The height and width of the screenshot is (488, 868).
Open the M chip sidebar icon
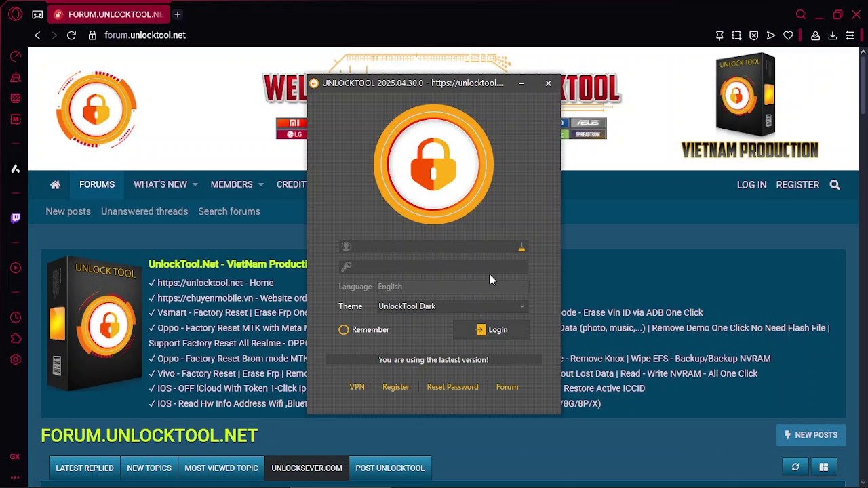15,119
